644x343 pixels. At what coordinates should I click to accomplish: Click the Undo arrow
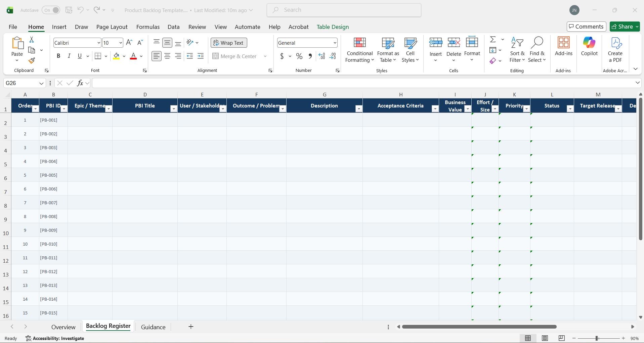(80, 10)
